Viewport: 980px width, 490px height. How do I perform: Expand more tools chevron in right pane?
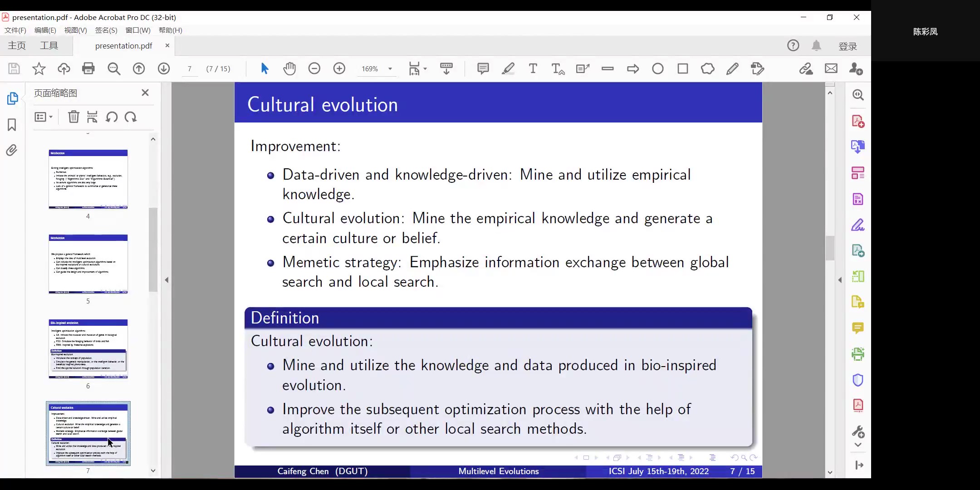coord(858,445)
